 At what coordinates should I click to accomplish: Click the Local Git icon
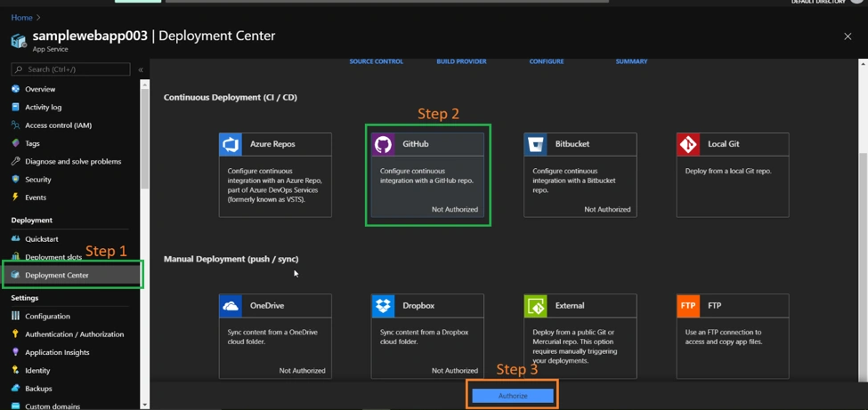(688, 144)
